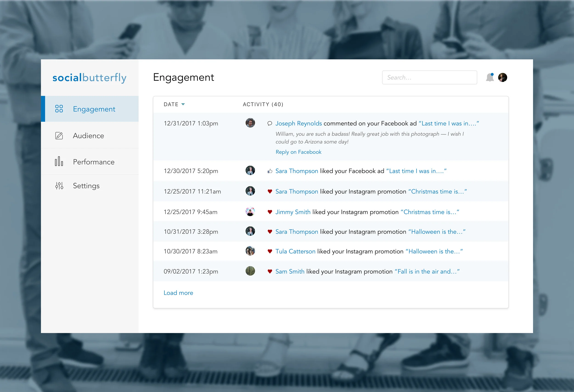Click the Engagement grid icon in sidebar
The width and height of the screenshot is (574, 392).
pos(59,109)
